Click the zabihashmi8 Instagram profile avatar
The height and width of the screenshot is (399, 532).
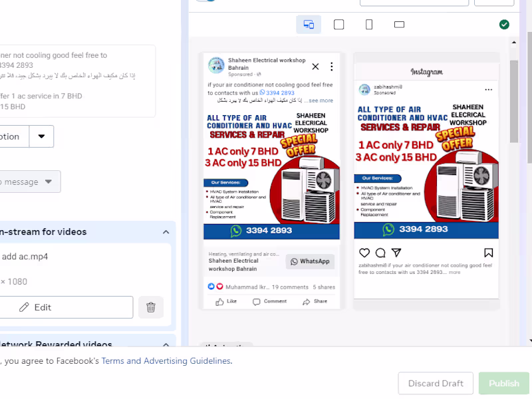[364, 90]
